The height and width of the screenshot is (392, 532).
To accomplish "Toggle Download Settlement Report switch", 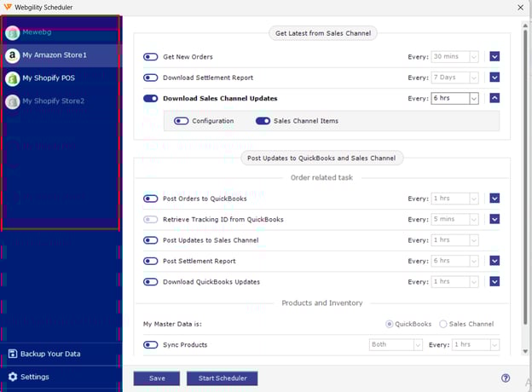I will (150, 78).
